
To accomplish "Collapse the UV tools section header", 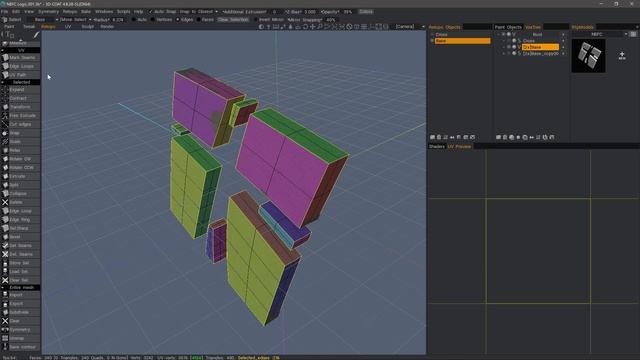I will (x=20, y=50).
